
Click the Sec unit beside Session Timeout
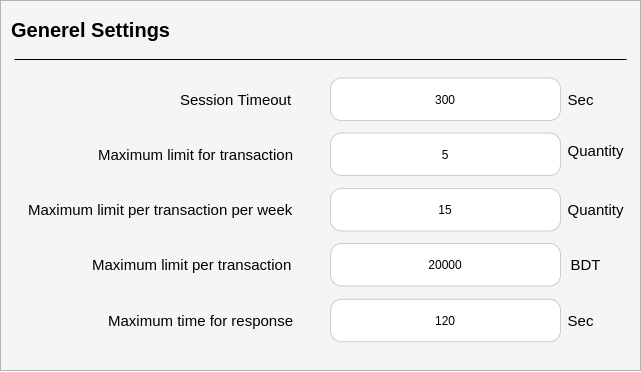[x=580, y=100]
